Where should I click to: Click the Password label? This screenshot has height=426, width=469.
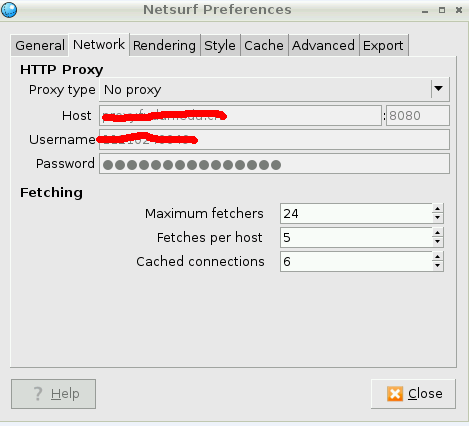tap(65, 164)
